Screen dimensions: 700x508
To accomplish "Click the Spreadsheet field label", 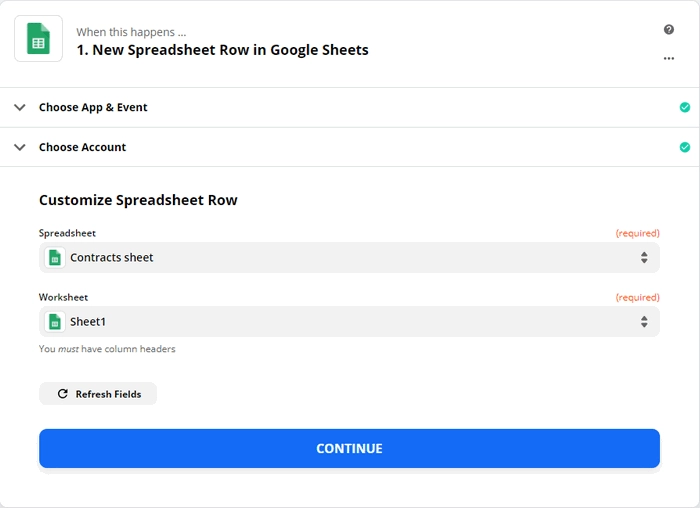I will pos(67,233).
